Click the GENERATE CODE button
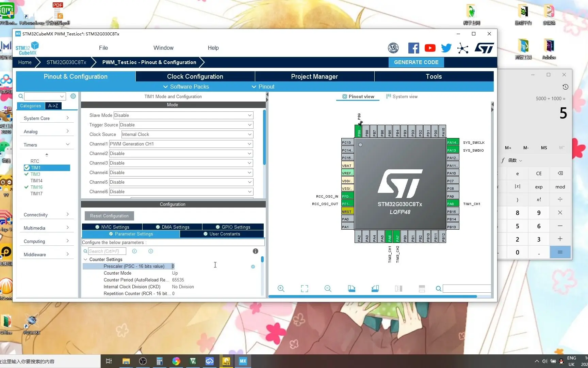The width and height of the screenshot is (588, 368). [416, 62]
